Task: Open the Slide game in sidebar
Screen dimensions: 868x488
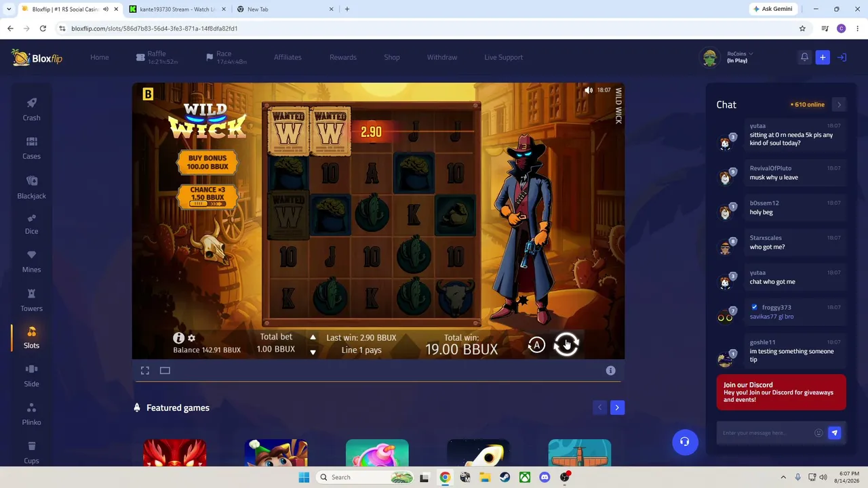Action: tap(31, 376)
